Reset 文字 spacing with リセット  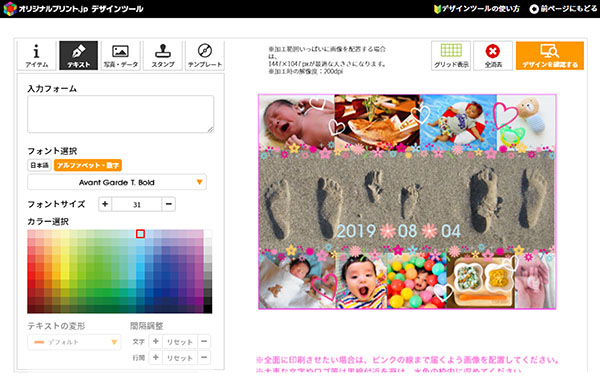[179, 342]
